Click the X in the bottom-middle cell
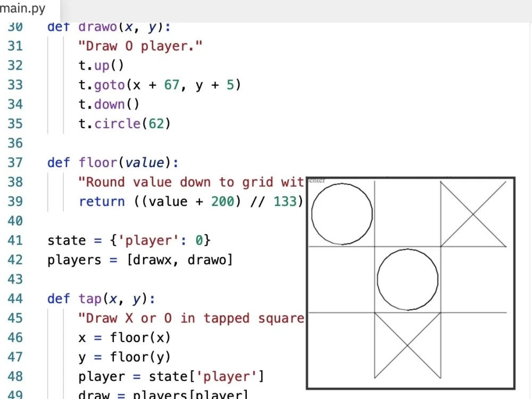532x399 pixels. [408, 346]
